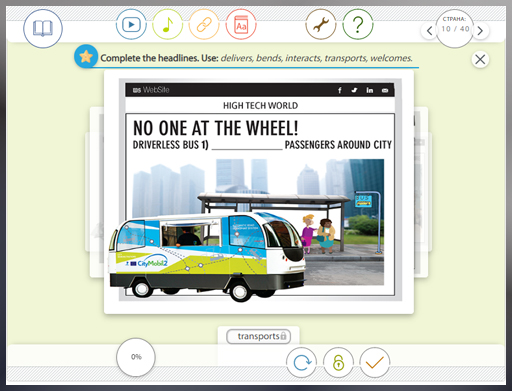
Task: Click the mail icon on WebSite bar
Action: (x=385, y=90)
